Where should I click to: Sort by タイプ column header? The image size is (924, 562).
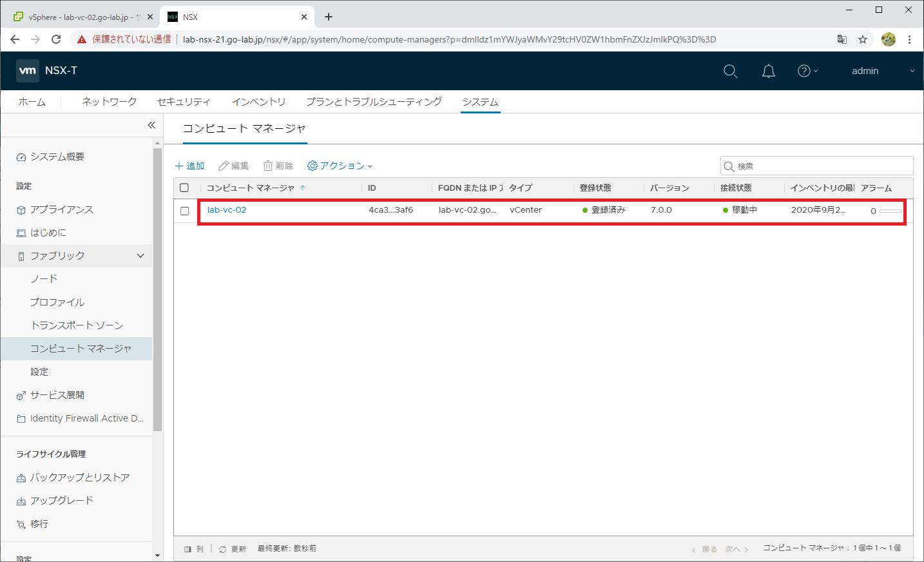521,188
